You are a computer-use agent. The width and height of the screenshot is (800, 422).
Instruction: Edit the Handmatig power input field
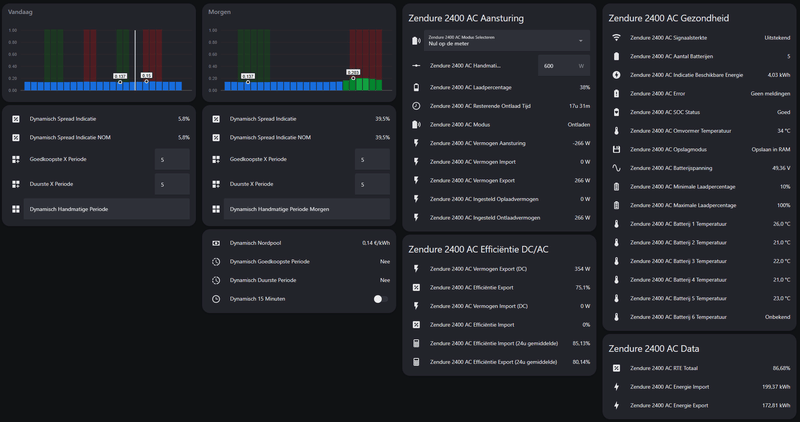coord(564,66)
